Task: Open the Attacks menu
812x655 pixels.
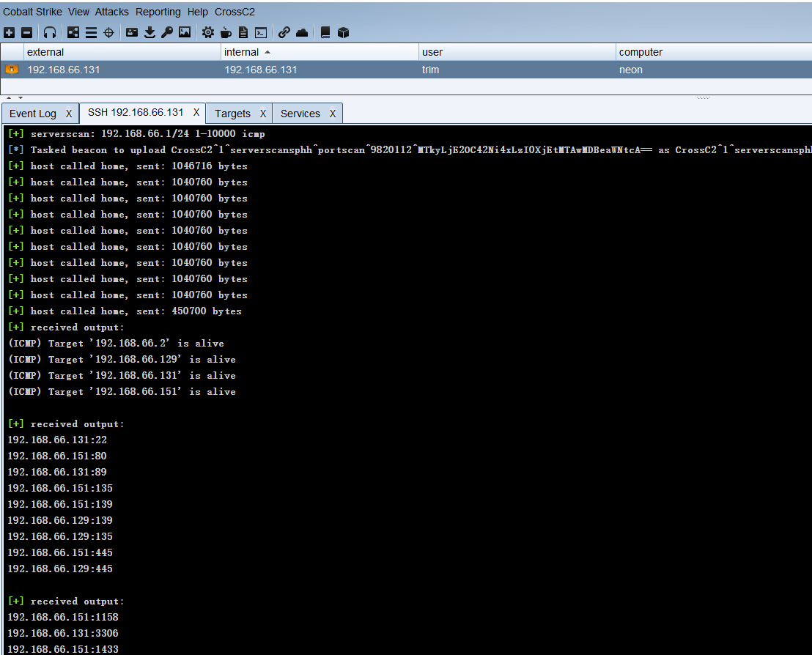Action: (111, 11)
